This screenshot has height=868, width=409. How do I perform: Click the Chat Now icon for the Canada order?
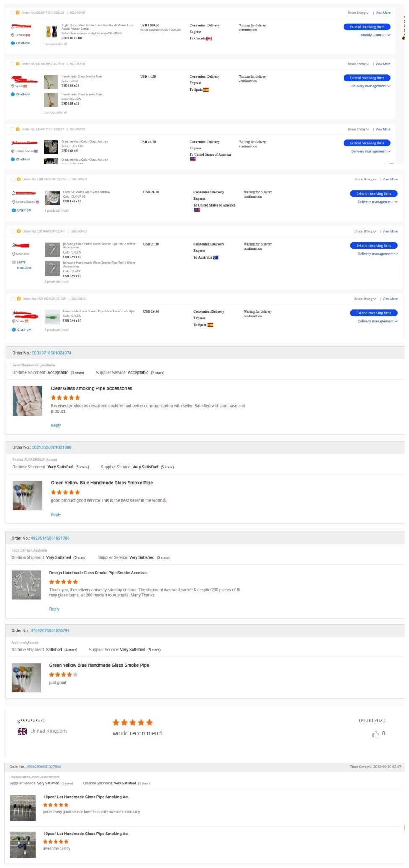[13, 43]
